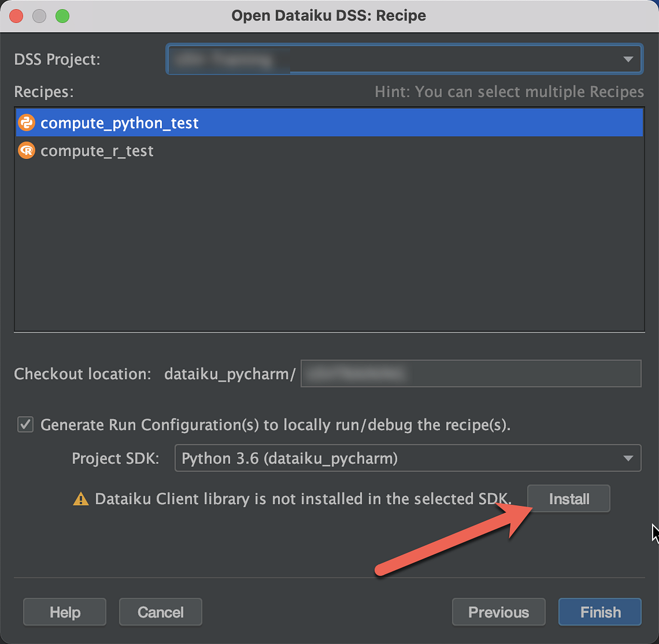659x644 pixels.
Task: Select the compute_python_test recipe
Action: 119,122
